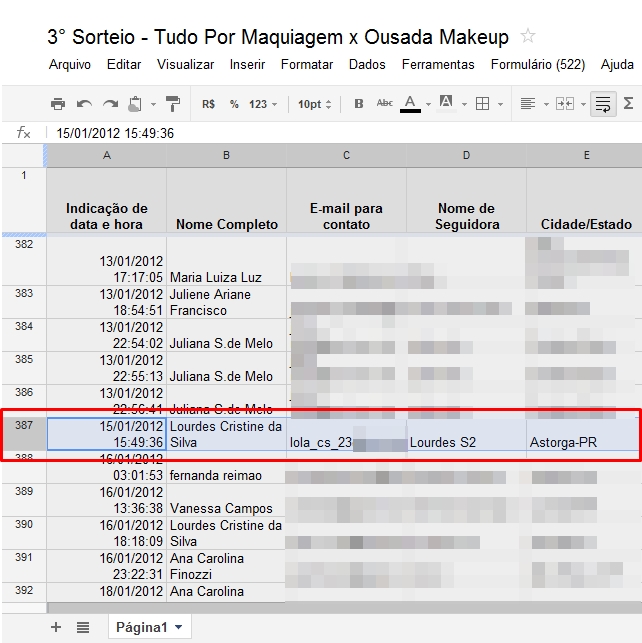Click the Maria Luiza Luz cell

(226, 261)
